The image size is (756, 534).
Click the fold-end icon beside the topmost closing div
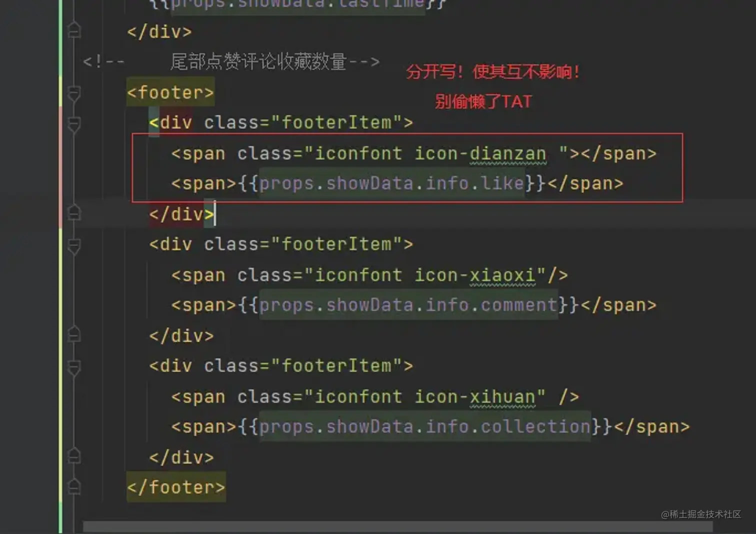(74, 30)
